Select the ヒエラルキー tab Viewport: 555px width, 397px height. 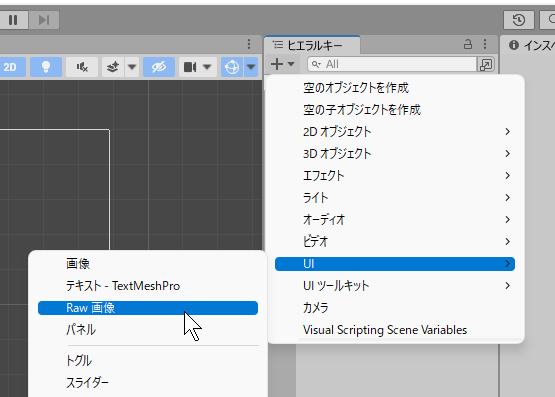[x=312, y=45]
